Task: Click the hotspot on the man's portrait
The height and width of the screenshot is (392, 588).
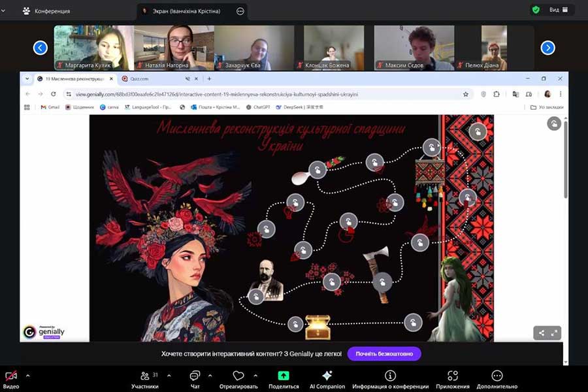Action: coord(256,297)
